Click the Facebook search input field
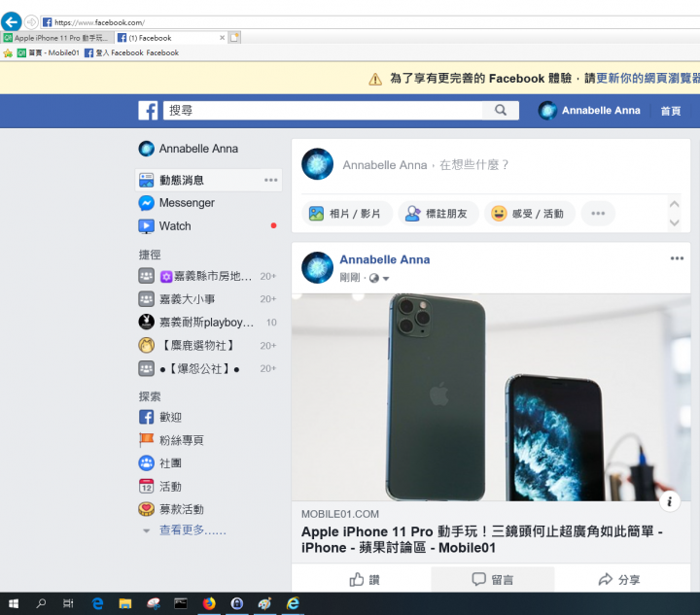Image resolution: width=700 pixels, height=615 pixels. [323, 110]
